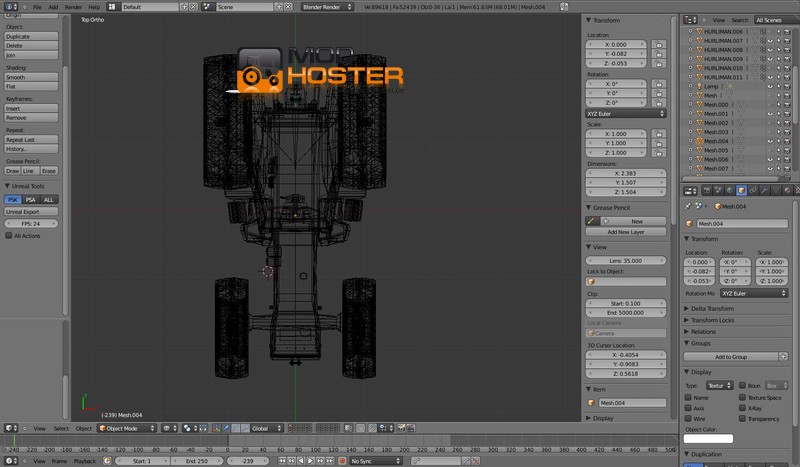Enable the Axis display checkbox
800x467 pixels.
(x=688, y=408)
